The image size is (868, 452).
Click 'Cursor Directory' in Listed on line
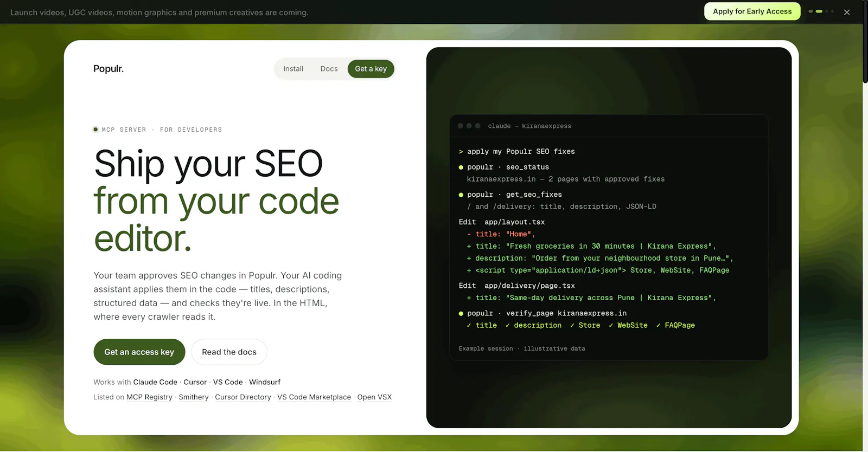coord(243,397)
